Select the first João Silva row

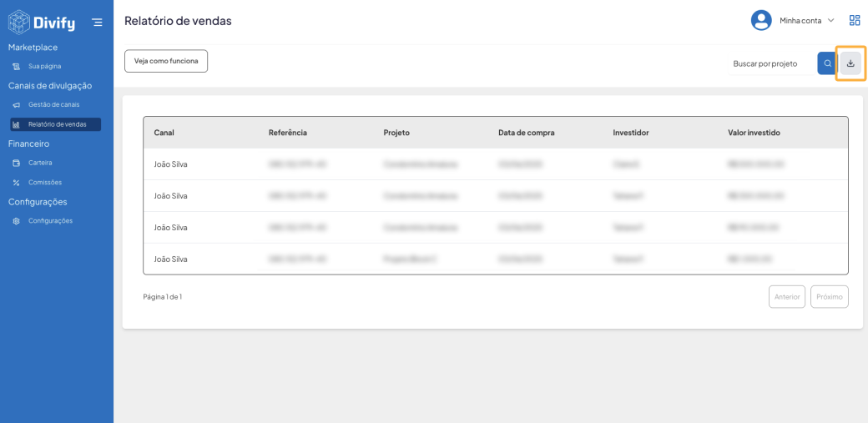171,164
